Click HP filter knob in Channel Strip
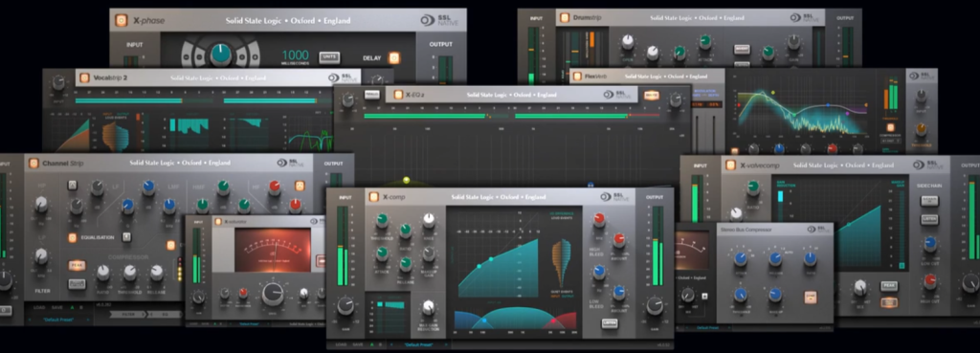This screenshot has width=980, height=353. 41,204
